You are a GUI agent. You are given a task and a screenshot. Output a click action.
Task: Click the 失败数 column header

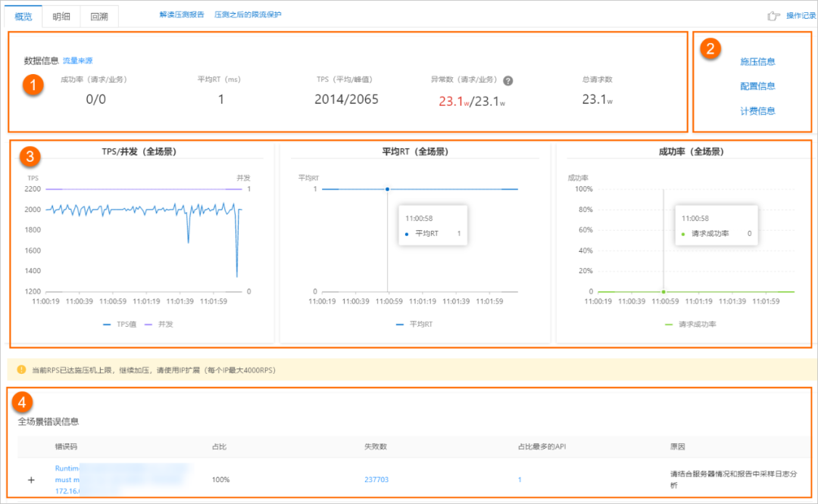(x=376, y=446)
